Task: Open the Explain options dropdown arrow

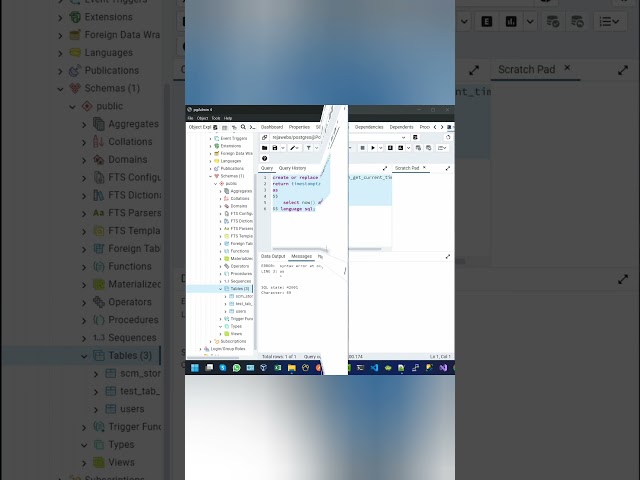Action: [408, 148]
